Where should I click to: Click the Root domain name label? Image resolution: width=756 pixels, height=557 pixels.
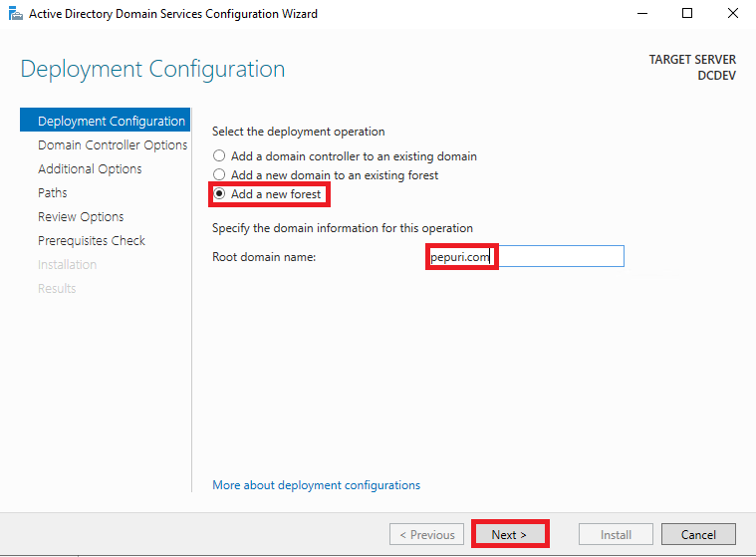pos(264,257)
